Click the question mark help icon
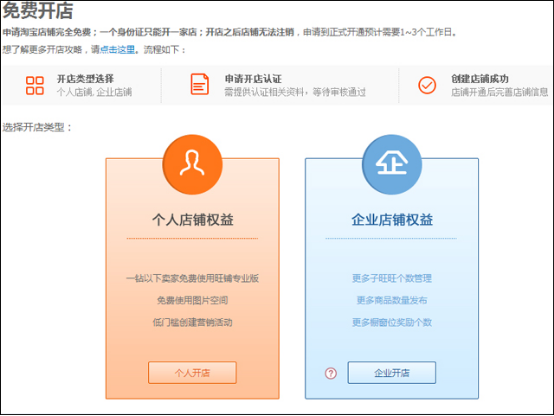Screen dimensions: 554x416 (331, 373)
